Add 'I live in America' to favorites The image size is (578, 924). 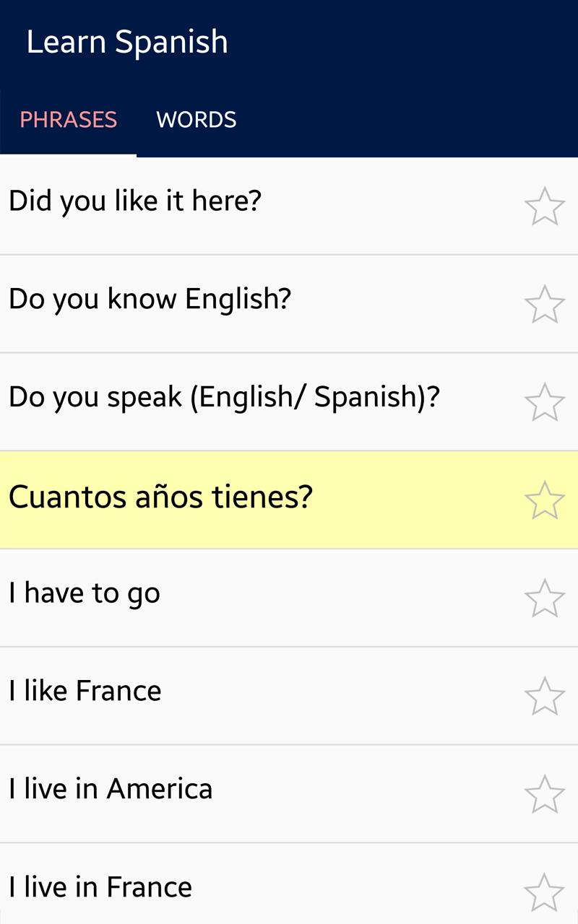544,795
